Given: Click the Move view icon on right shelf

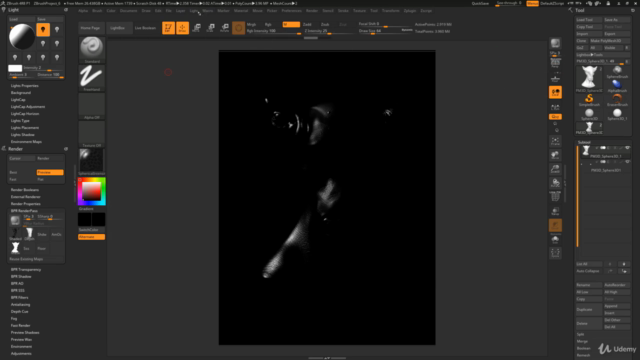Looking at the screenshot, I should tap(555, 155).
